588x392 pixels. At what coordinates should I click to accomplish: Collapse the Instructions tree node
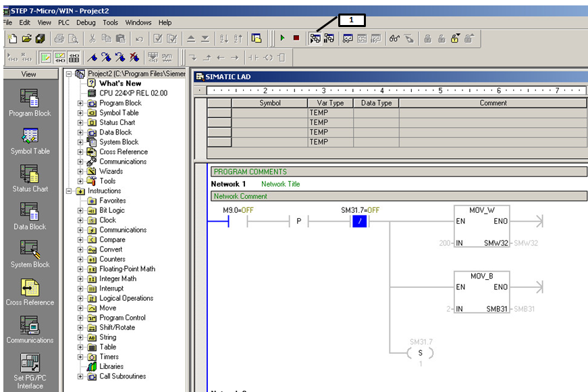(x=70, y=191)
